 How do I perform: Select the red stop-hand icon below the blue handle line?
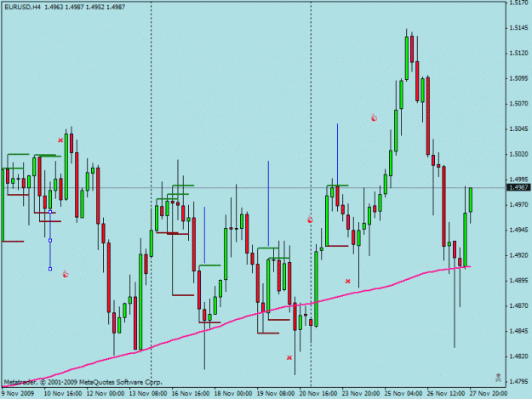[x=66, y=274]
